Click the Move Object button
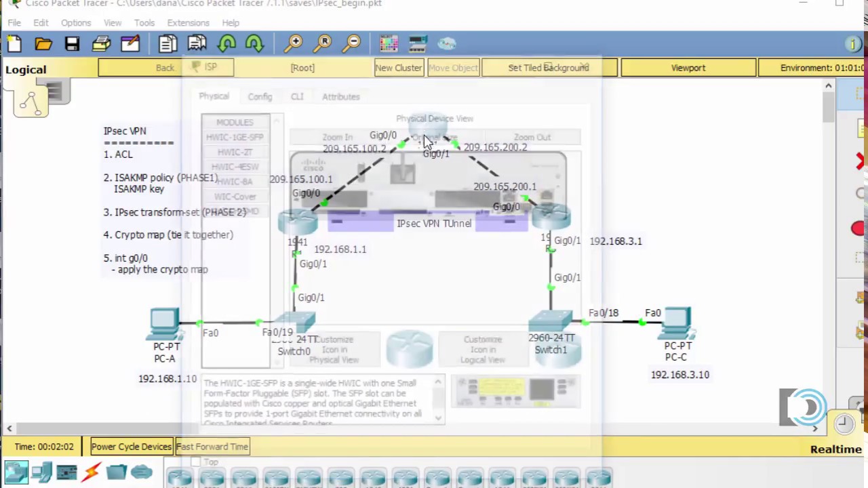 (453, 68)
